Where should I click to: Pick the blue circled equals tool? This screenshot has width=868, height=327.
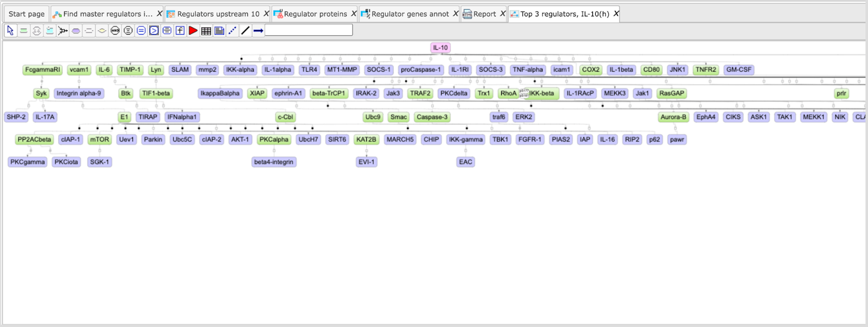141,31
